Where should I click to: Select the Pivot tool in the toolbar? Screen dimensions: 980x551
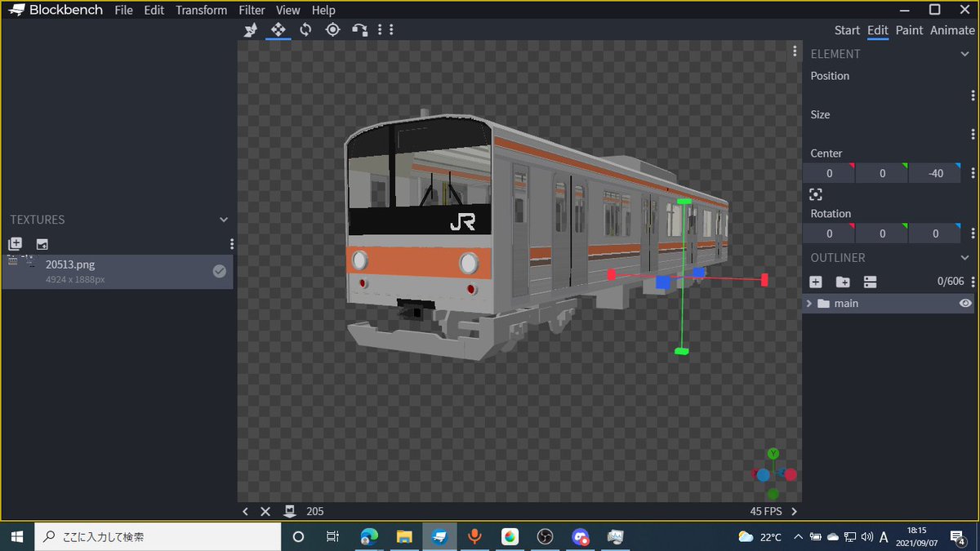point(332,29)
